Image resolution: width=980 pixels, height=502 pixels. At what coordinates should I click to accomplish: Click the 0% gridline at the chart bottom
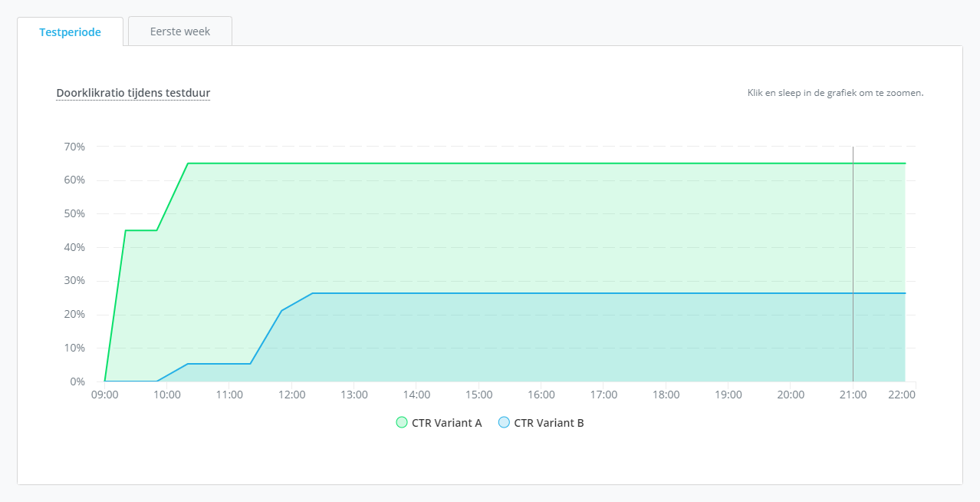(498, 381)
